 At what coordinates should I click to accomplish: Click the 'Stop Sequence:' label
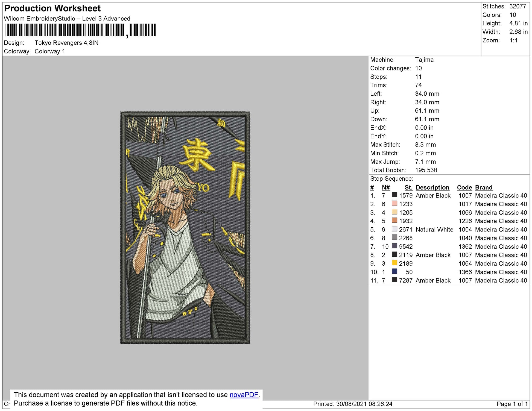coord(391,178)
